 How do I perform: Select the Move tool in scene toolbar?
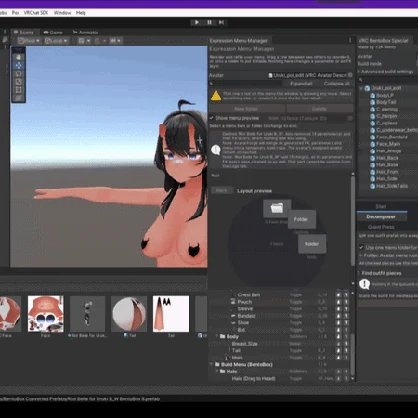click(18, 66)
